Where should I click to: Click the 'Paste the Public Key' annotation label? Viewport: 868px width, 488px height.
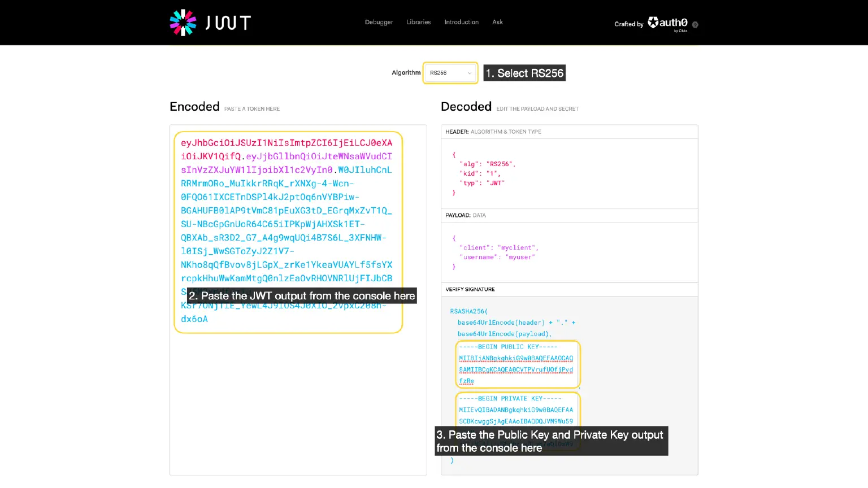coord(550,441)
